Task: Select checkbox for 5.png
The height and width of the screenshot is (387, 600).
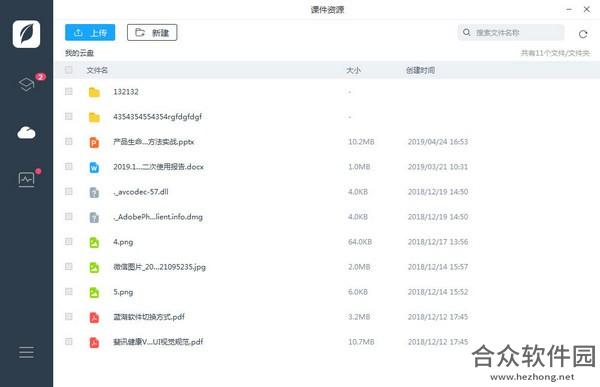Action: coord(68,292)
